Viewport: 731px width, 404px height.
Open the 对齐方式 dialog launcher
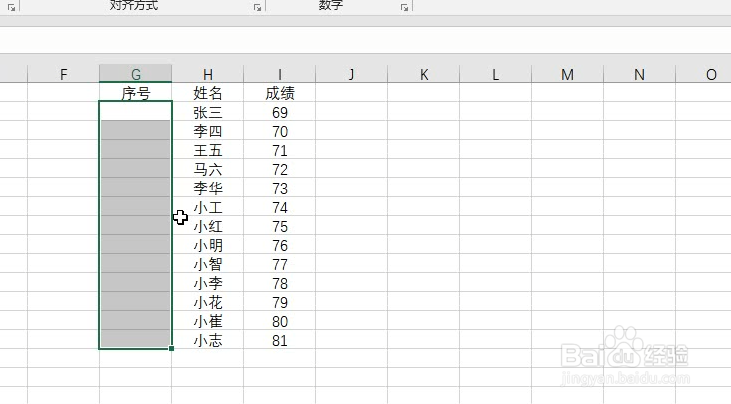tap(257, 7)
